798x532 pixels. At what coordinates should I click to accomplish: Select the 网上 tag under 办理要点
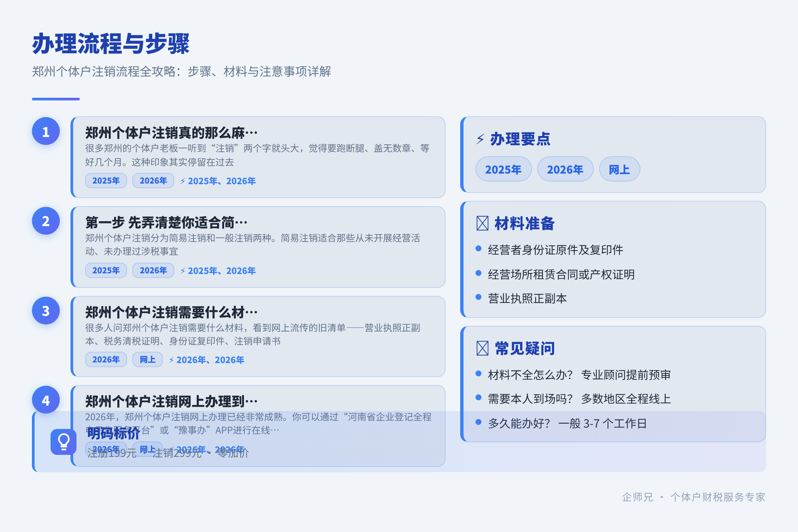619,169
